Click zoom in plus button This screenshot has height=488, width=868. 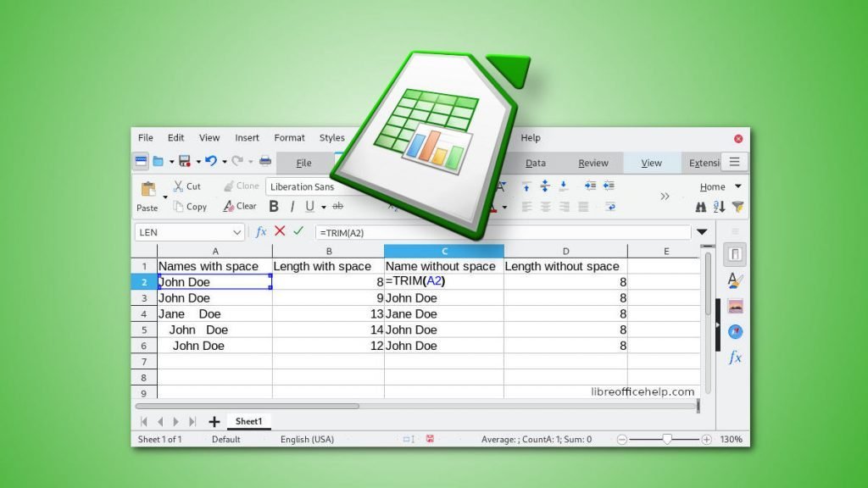(x=706, y=440)
